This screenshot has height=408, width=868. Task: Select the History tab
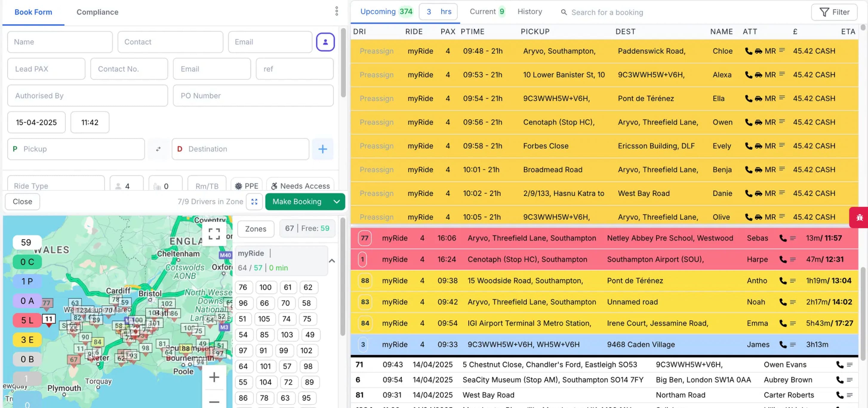(x=530, y=12)
